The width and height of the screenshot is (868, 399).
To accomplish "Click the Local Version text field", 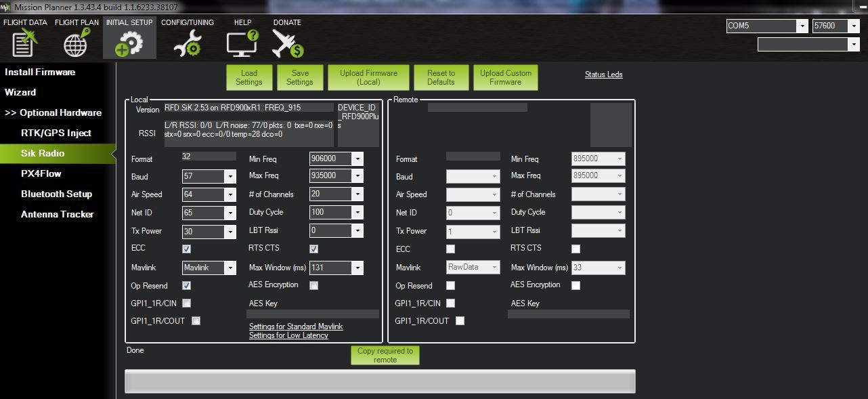I will (x=249, y=108).
